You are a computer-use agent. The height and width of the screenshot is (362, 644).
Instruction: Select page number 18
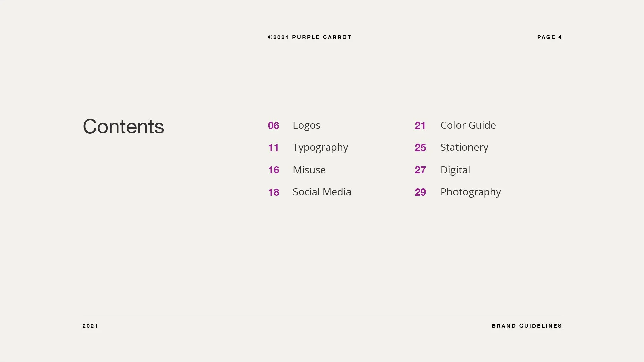[273, 192]
